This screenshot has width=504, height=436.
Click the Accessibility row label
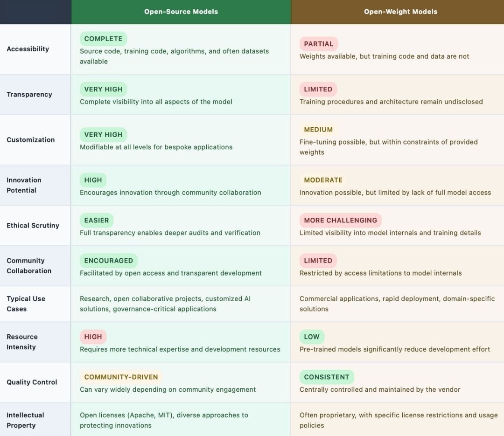click(x=28, y=49)
